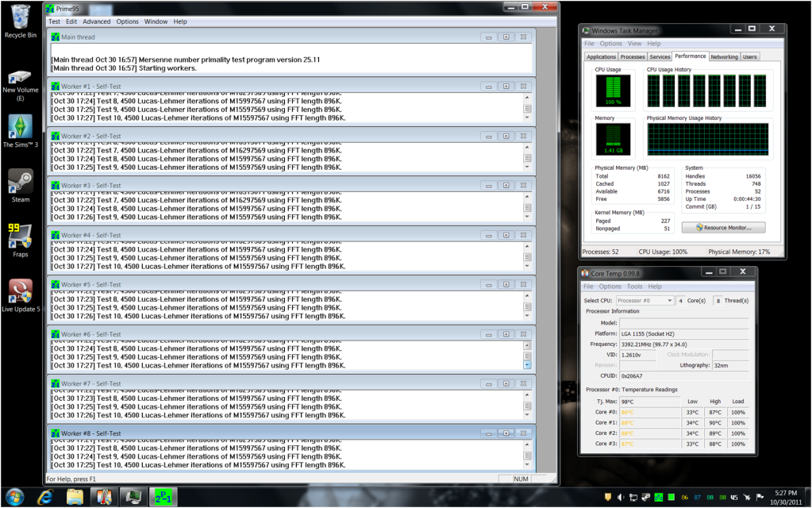Viewport: 812px width, 508px height.
Task: Click the Tj. Max field showing 98°C
Action: [650, 402]
